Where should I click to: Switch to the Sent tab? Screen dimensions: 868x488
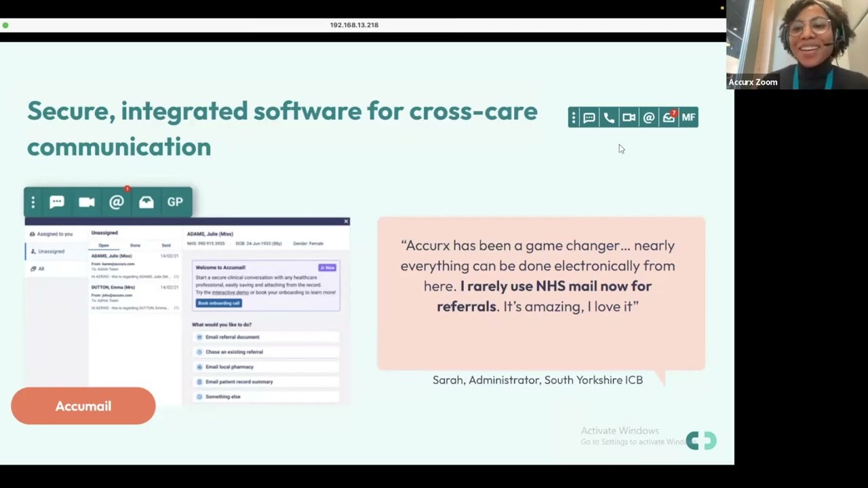pos(166,245)
